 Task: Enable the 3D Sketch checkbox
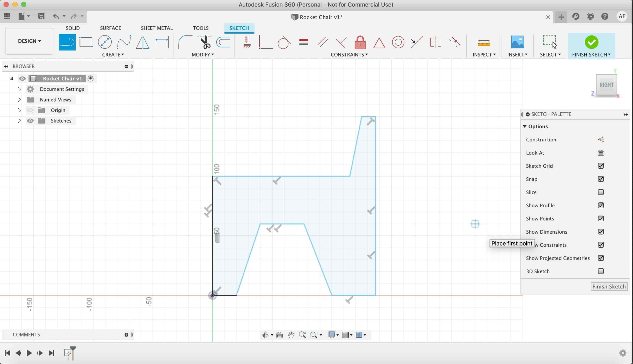pos(601,271)
